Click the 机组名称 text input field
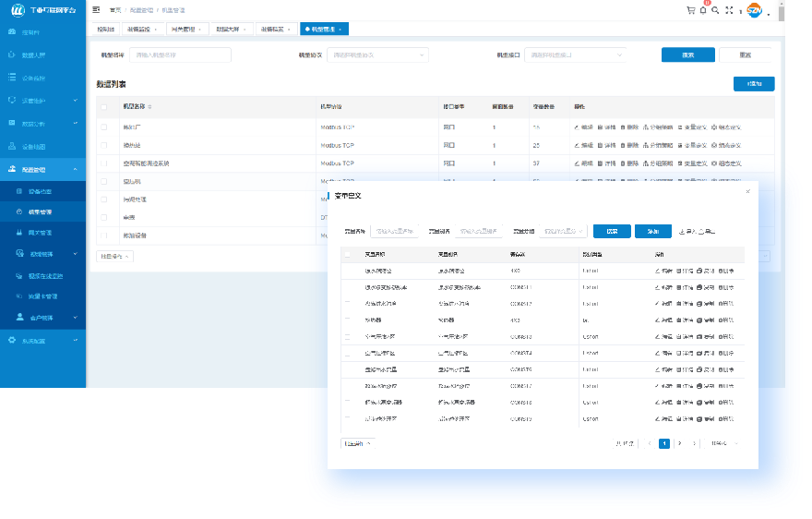This screenshot has height=519, width=812. 180,55
